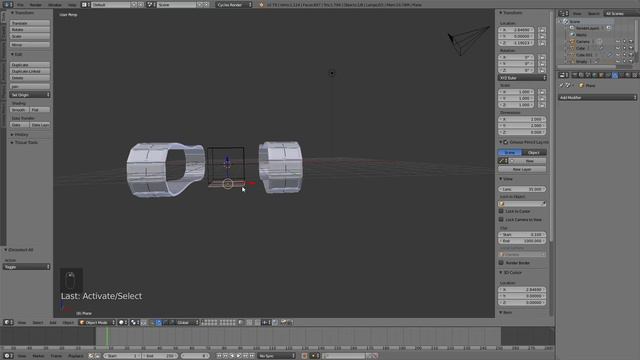Screen dimensions: 640x360
Task: Click the Translate button in Tools panel
Action: (30, 23)
